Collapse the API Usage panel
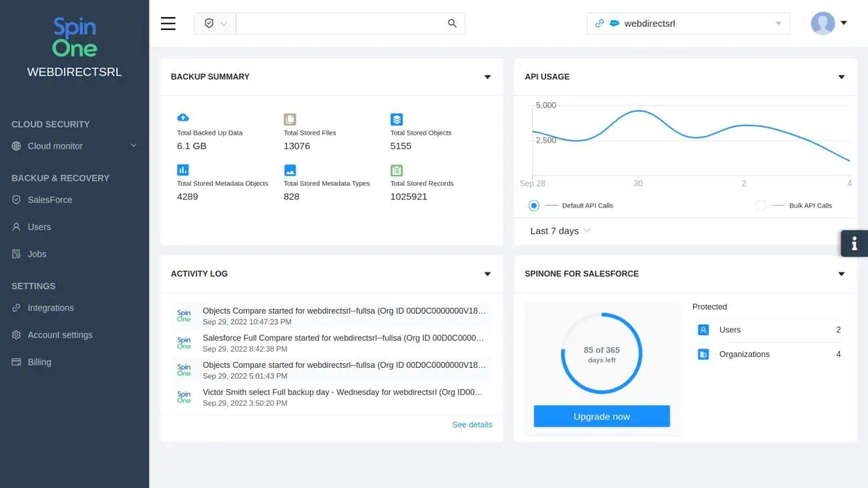868x488 pixels. 841,77
